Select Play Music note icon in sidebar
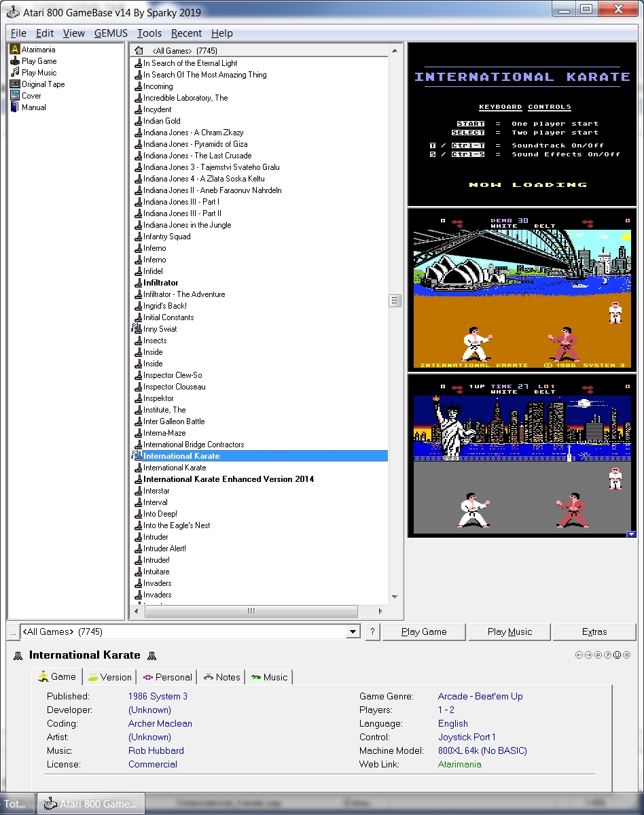The height and width of the screenshot is (815, 644). point(15,72)
